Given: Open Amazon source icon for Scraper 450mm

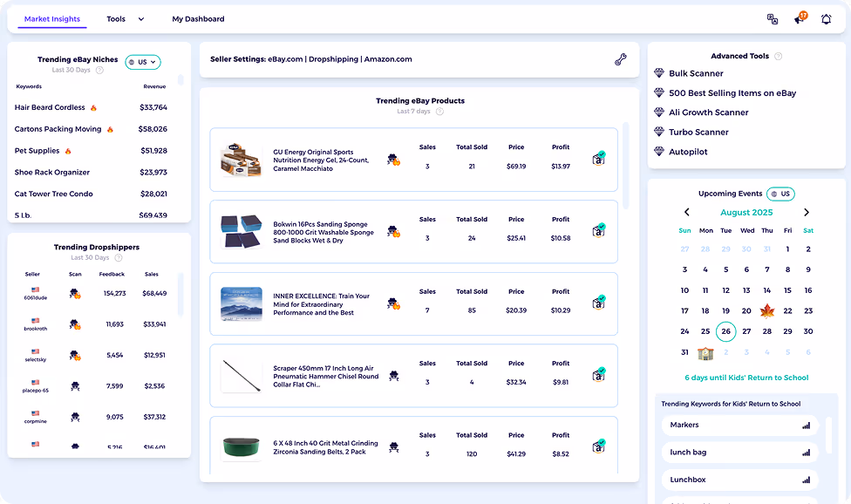Looking at the screenshot, I should (599, 375).
